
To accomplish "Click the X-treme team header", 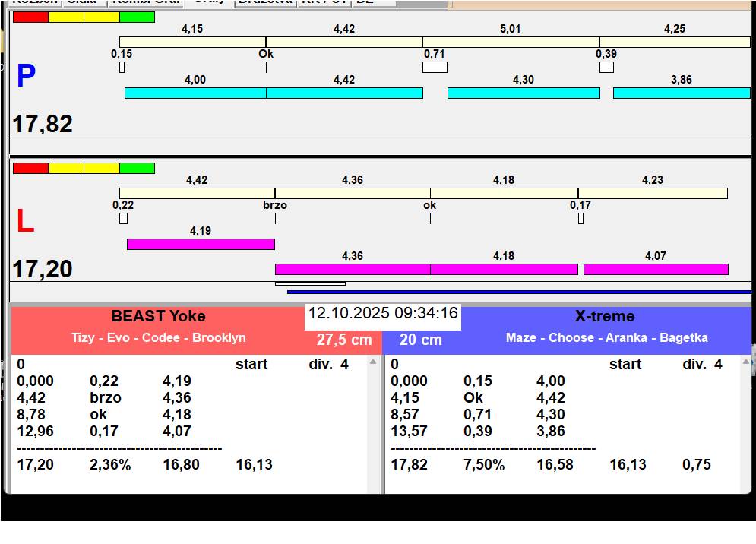I will (x=606, y=317).
